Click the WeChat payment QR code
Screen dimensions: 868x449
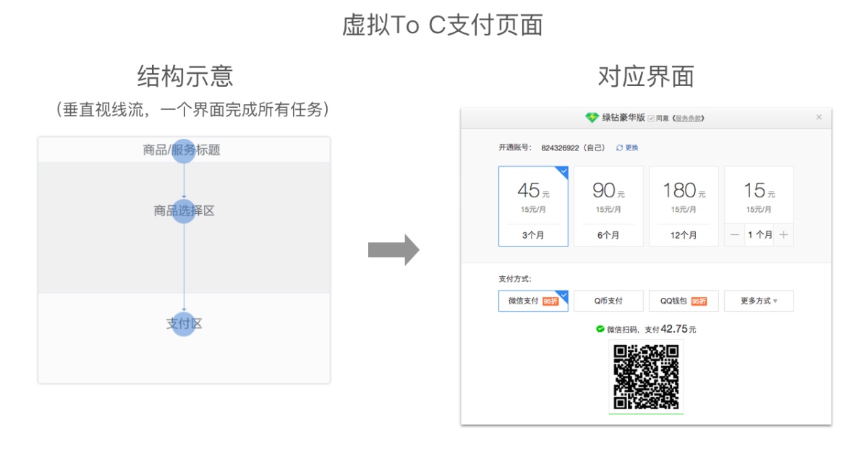(646, 377)
